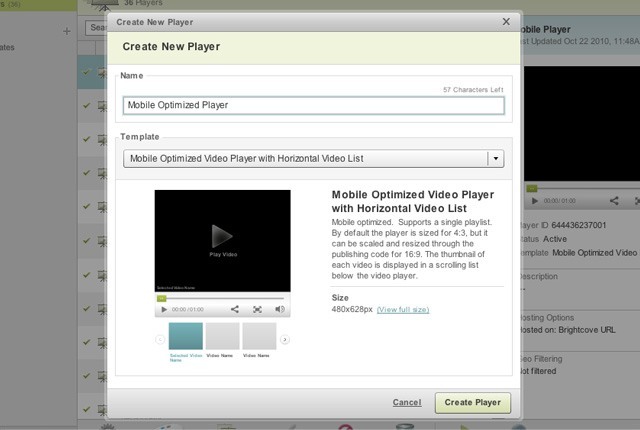Viewport: 640px width, 430px height.
Task: Click previous arrow of video list
Action: [x=160, y=339]
